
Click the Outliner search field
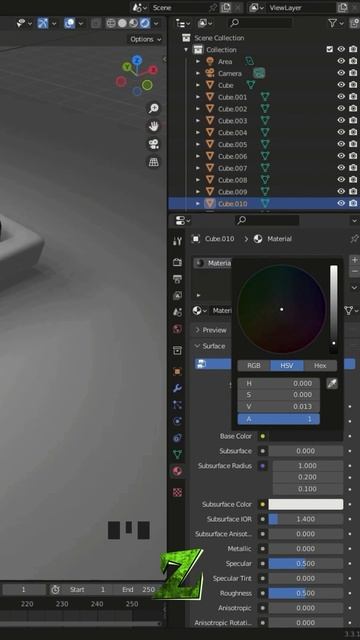[260, 23]
